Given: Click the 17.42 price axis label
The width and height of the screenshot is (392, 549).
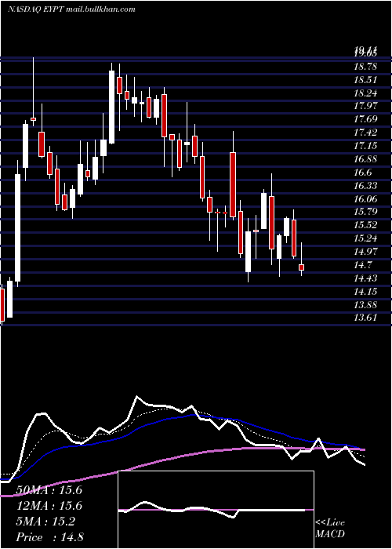Looking at the screenshot, I should point(365,133).
